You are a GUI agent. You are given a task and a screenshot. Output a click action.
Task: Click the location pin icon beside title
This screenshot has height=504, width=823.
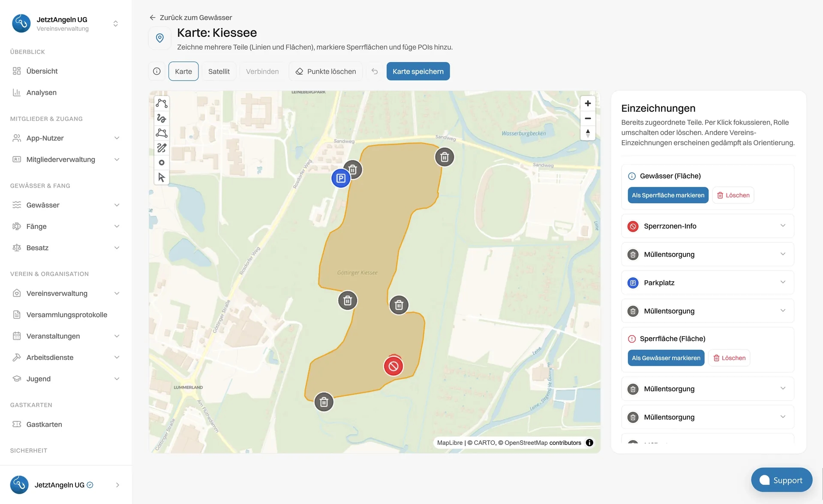pyautogui.click(x=160, y=38)
